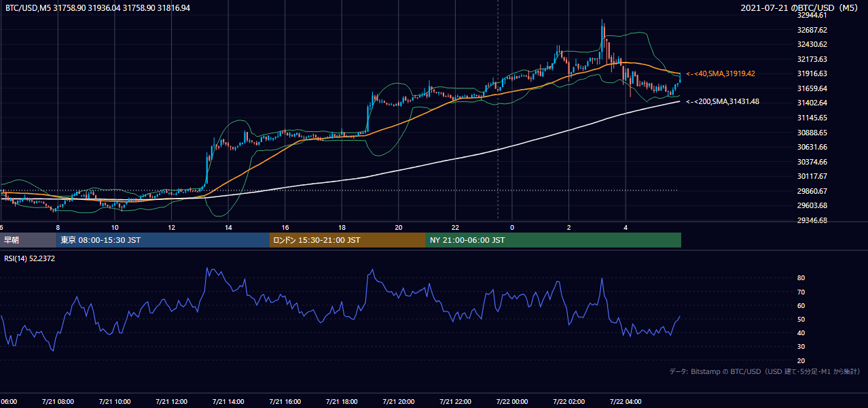868x408 pixels.
Task: Click RSI scale value 50
Action: pyautogui.click(x=801, y=319)
